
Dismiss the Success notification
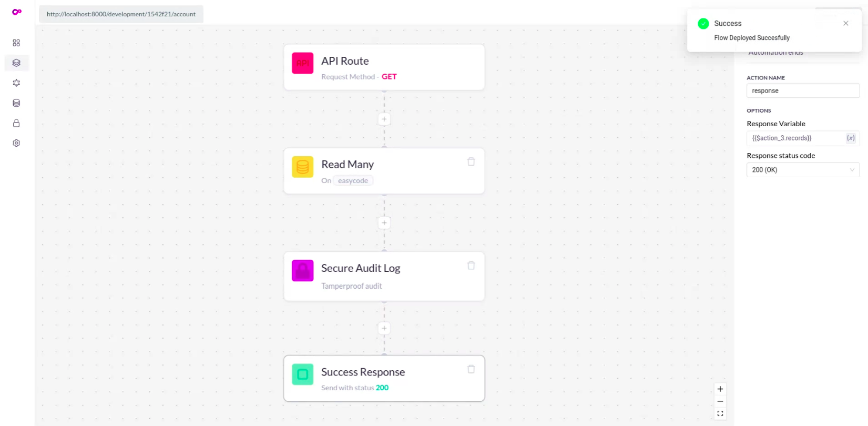click(846, 23)
